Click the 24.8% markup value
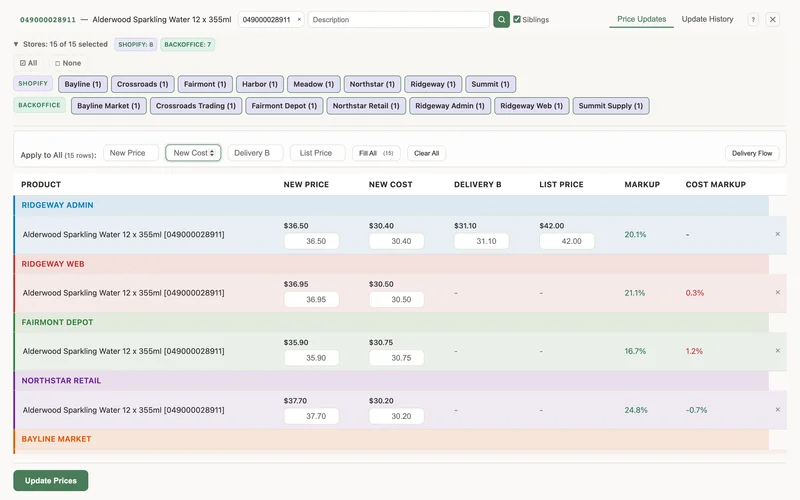The image size is (800, 500). coord(636,410)
